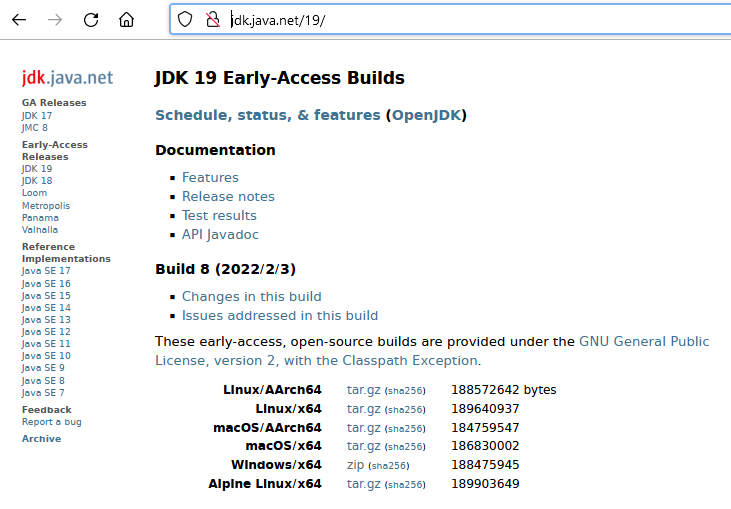731x509 pixels.
Task: Open sha256 for Alpine Linux/x64 build
Action: pyautogui.click(x=405, y=485)
